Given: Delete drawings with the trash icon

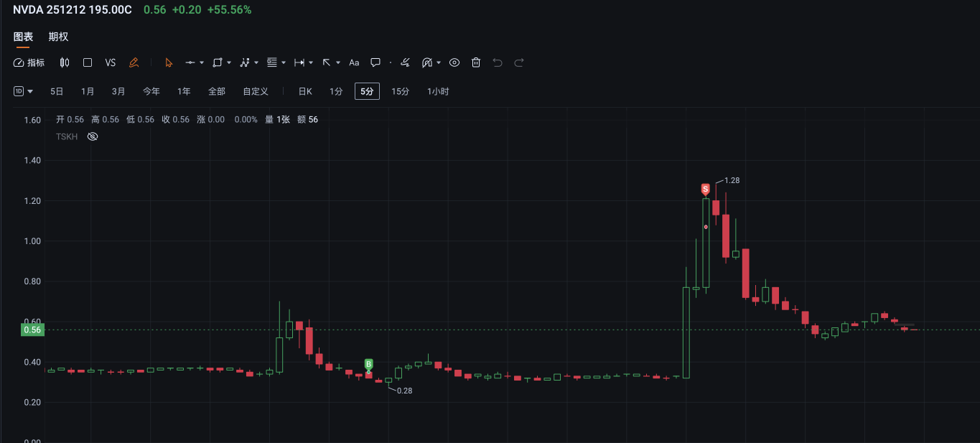Looking at the screenshot, I should point(475,62).
